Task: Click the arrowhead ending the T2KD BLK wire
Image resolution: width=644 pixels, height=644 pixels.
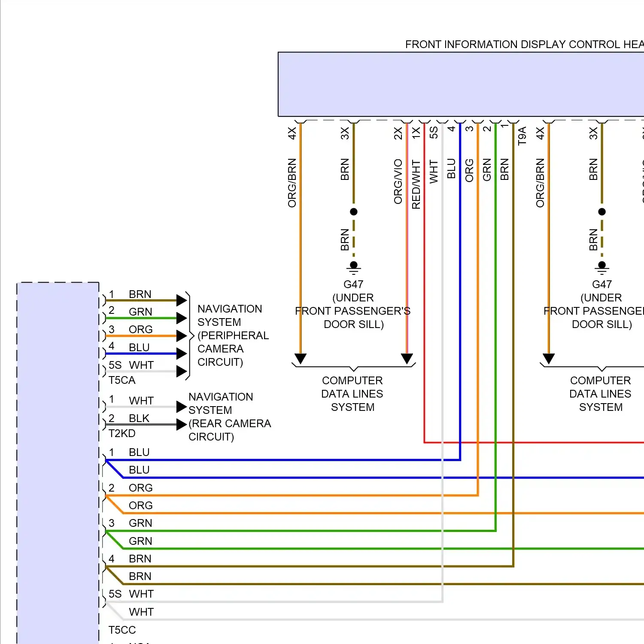Action: tap(182, 425)
